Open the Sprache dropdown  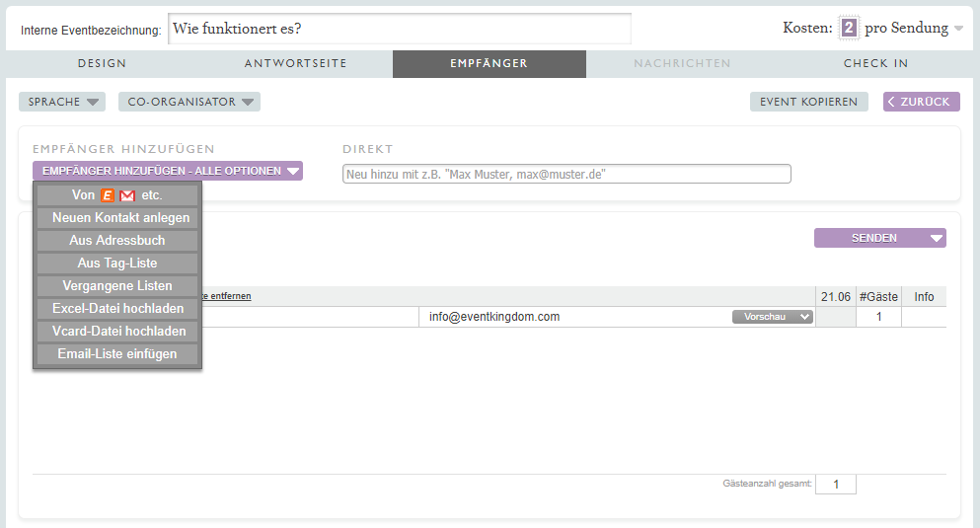pyautogui.click(x=61, y=102)
